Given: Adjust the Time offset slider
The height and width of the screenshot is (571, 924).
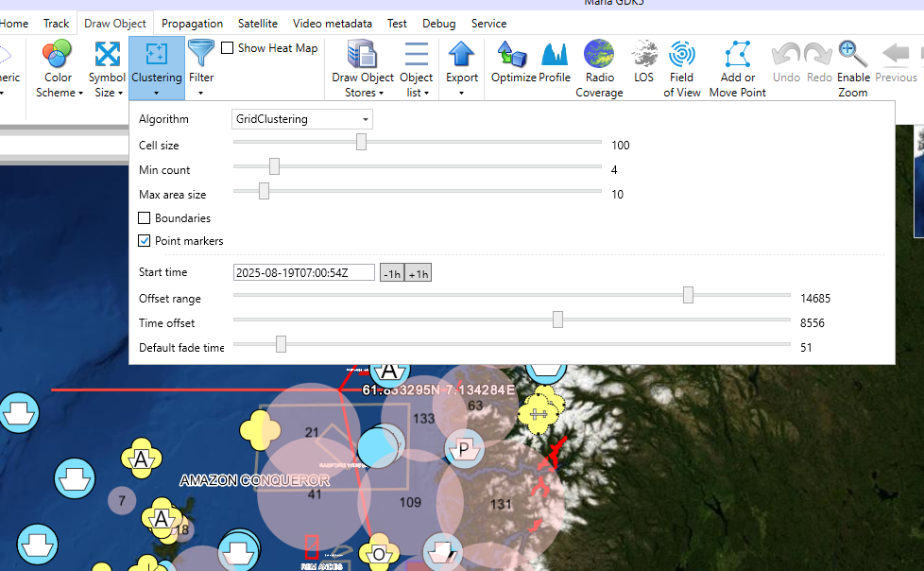Looking at the screenshot, I should tap(557, 320).
